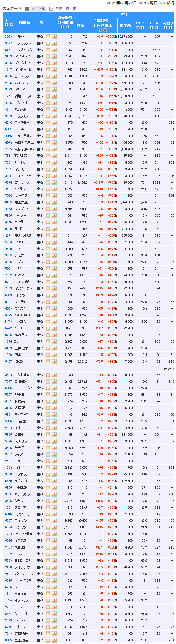
Task: Open chart icon for TORICO row
Action: 54,156
